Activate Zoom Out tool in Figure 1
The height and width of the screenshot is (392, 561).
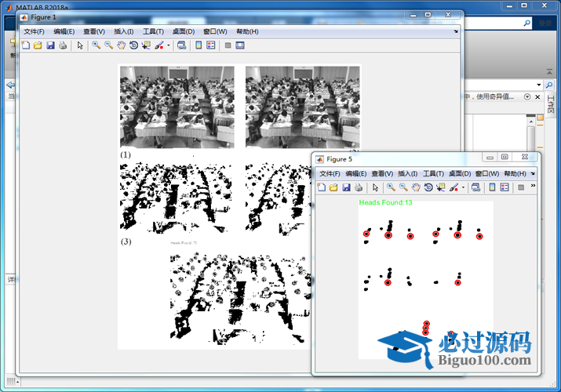tap(109, 45)
